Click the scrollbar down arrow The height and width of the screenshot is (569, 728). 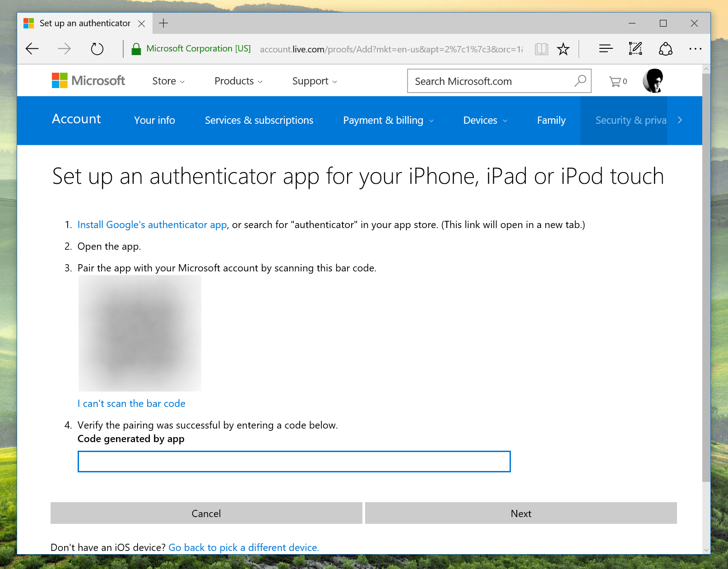pyautogui.click(x=706, y=550)
